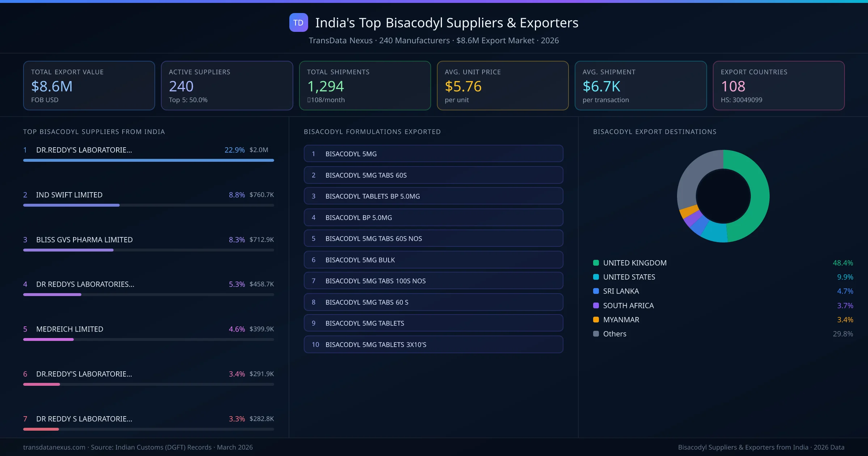Open the Top Bisacodyl Suppliers section
Image resolution: width=868 pixels, height=456 pixels.
(94, 132)
